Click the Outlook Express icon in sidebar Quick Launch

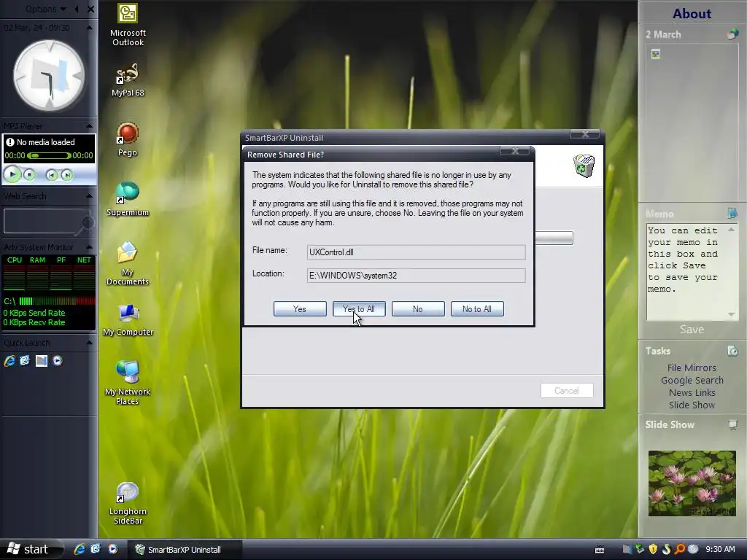pos(25,361)
